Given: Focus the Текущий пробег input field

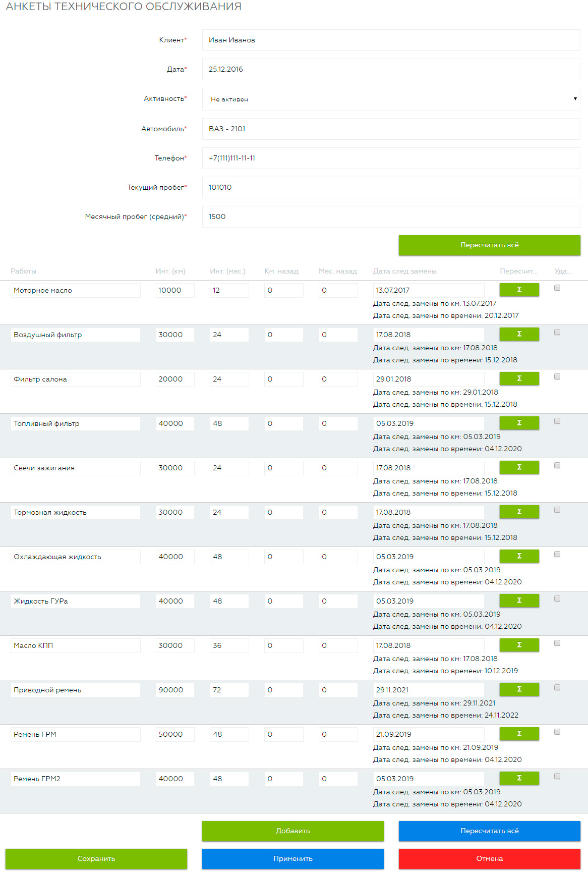Looking at the screenshot, I should (x=391, y=187).
